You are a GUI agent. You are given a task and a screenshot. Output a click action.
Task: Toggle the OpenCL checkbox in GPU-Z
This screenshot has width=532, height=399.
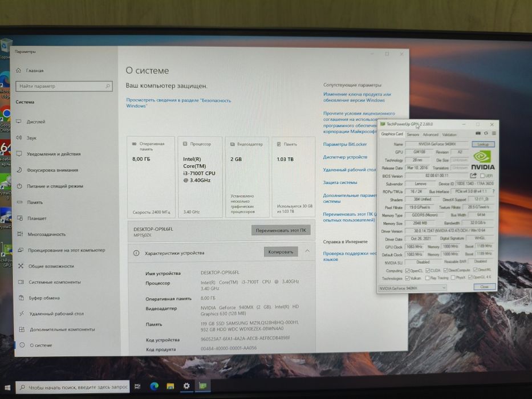(407, 270)
